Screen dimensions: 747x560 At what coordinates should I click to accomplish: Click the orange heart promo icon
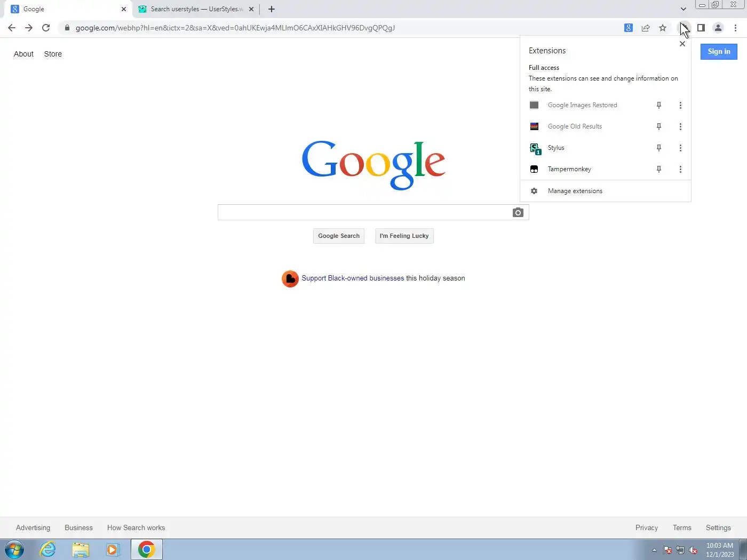290,278
